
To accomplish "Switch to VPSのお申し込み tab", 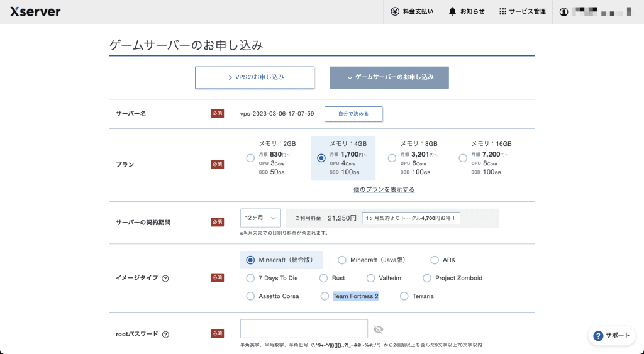I will tap(255, 77).
